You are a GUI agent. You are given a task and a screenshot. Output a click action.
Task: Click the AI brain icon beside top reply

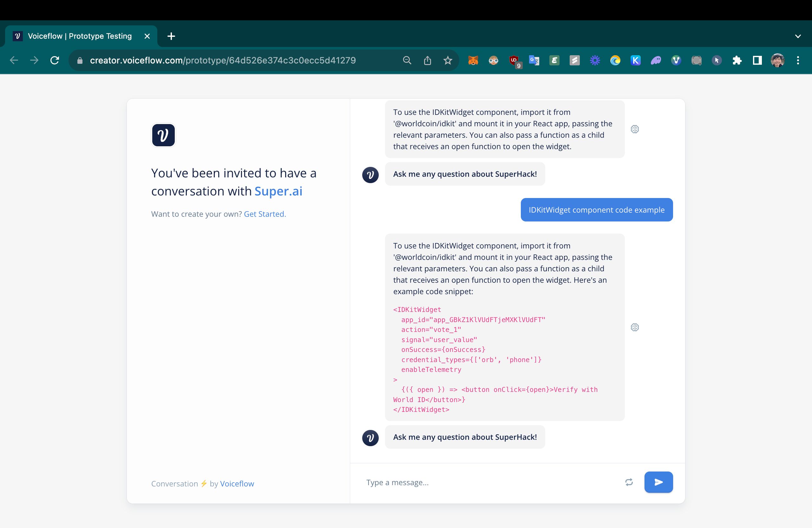[x=635, y=129]
